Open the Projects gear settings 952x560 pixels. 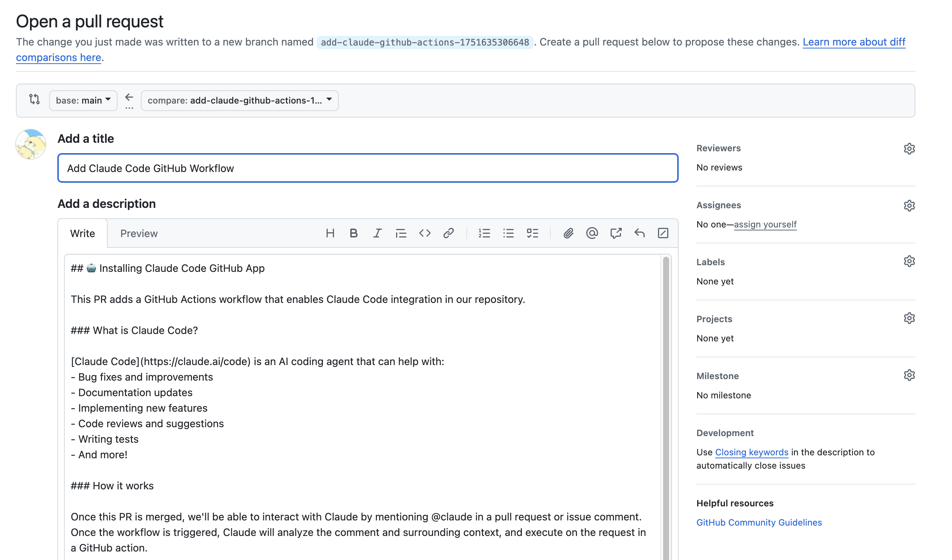pos(909,318)
